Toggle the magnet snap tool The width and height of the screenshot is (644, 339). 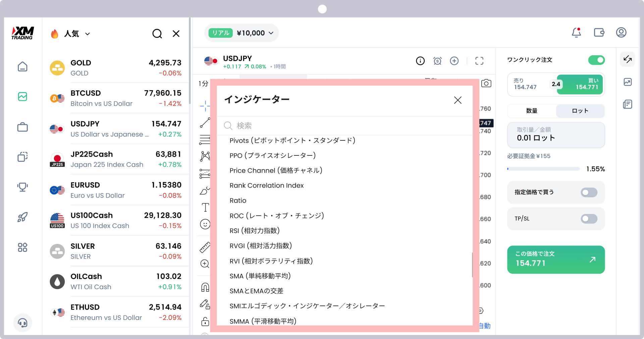point(205,287)
